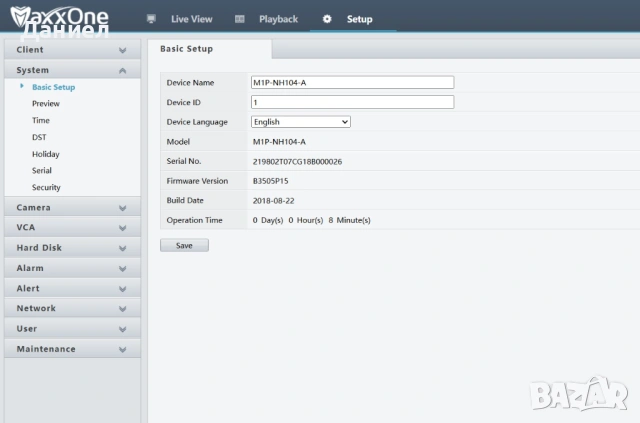
Task: Expand the VCA section arrow
Action: (x=122, y=228)
